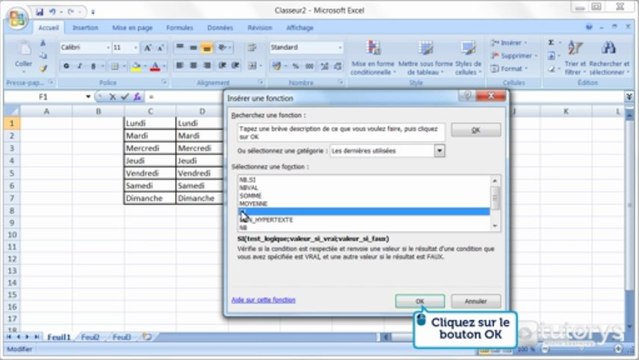Click the thousands separator 000 icon
Screen dimensions: 639x360
(309, 66)
